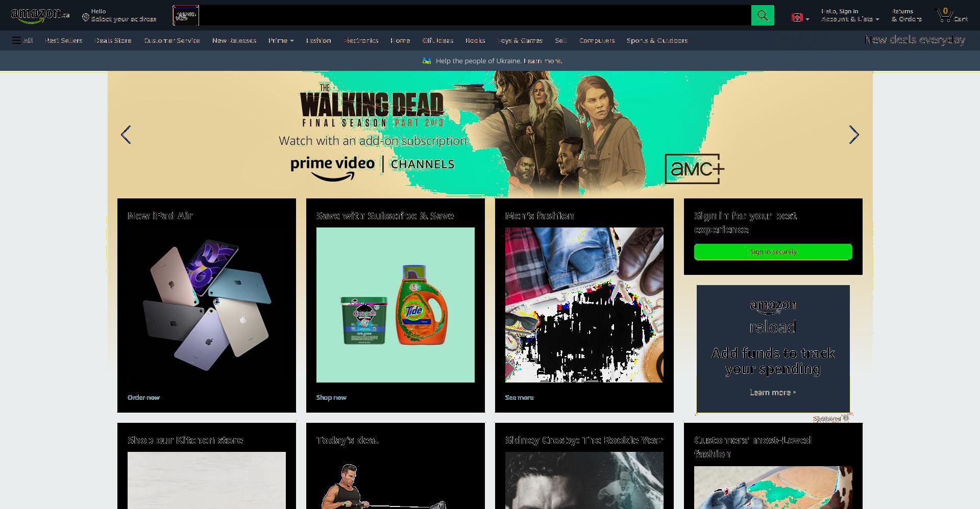Click Learn more in Amazon reload ad
The height and width of the screenshot is (509, 980).
pos(773,392)
